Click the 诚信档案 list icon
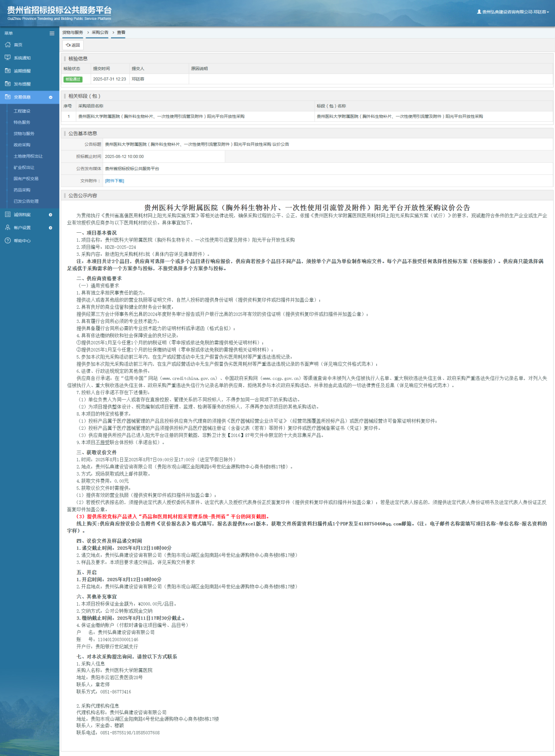This screenshot has width=555, height=756. [x=7, y=215]
